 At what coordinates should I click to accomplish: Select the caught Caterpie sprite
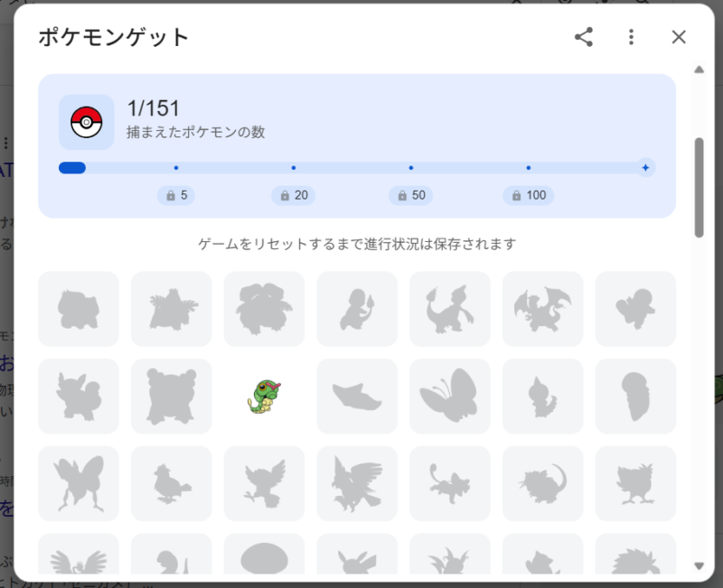[x=264, y=397]
